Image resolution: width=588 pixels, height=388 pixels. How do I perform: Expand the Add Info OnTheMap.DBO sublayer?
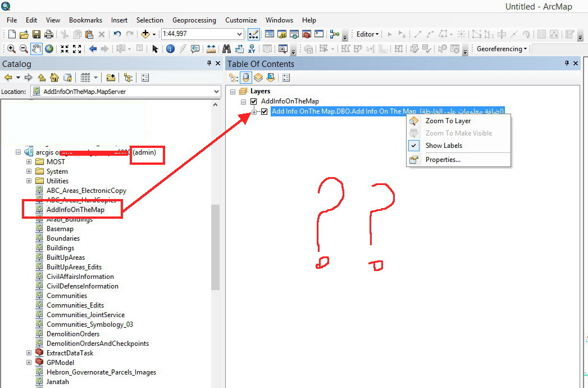point(254,112)
